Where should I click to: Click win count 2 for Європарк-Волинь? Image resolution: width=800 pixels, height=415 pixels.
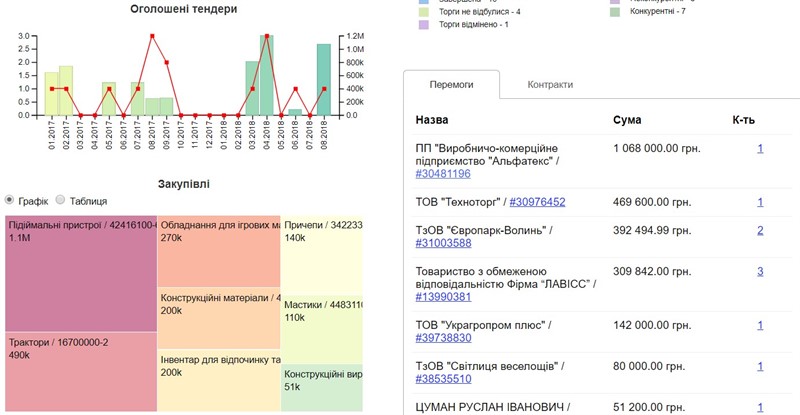click(x=760, y=231)
